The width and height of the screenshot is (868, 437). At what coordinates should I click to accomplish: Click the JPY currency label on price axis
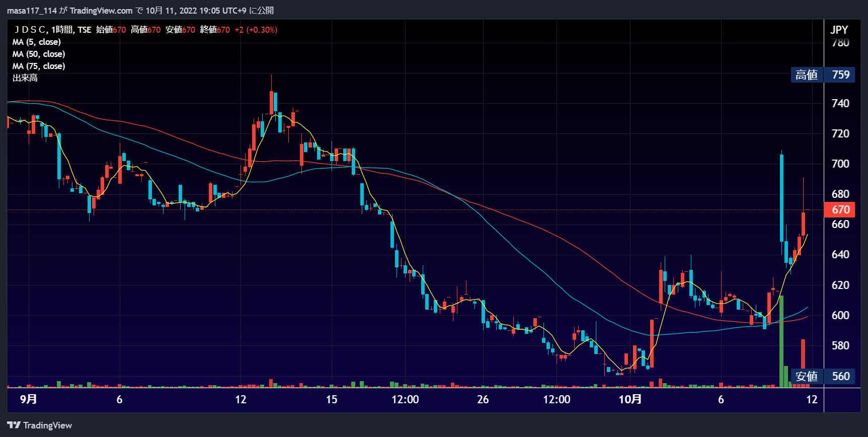pyautogui.click(x=839, y=30)
